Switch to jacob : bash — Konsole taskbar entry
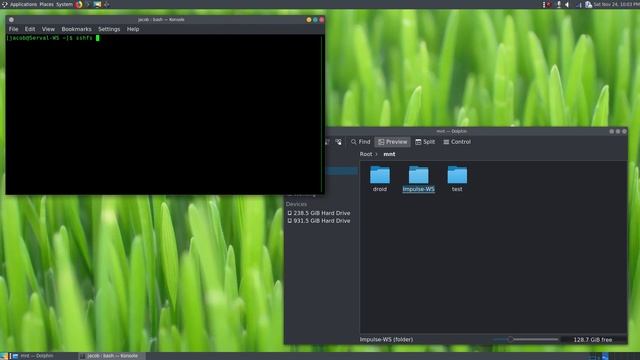 click(x=111, y=356)
